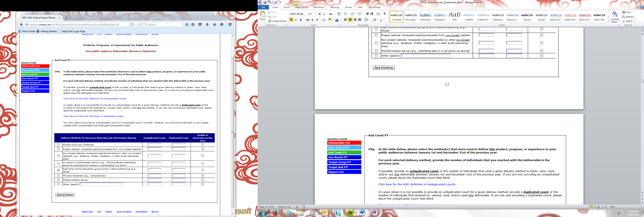644x217 pixels.
Task: Show paragraph marks with pilcrow icon
Action: coord(385,14)
